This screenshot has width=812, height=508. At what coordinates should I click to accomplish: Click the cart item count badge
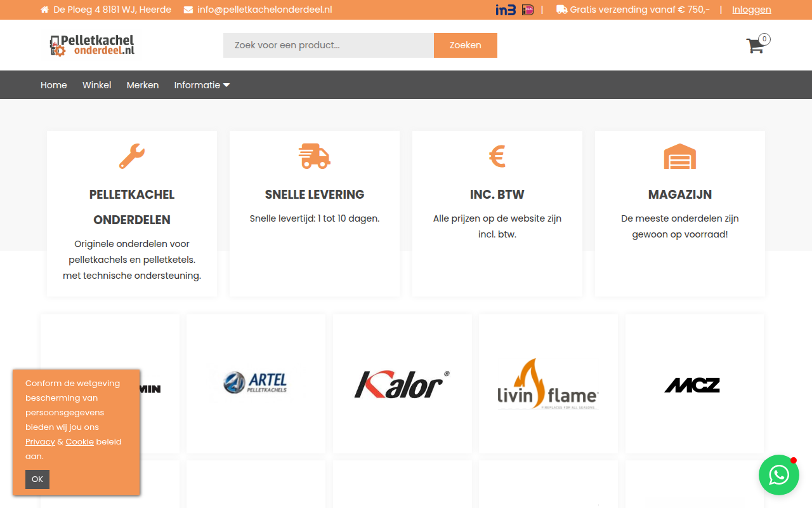(764, 39)
